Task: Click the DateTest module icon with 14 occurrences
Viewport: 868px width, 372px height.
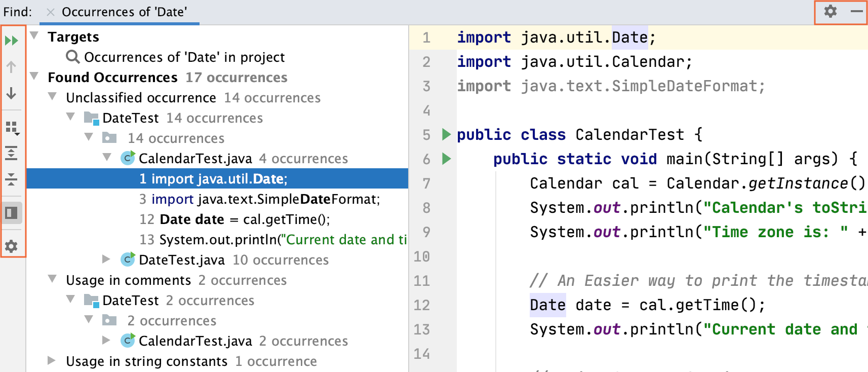Action: [92, 118]
